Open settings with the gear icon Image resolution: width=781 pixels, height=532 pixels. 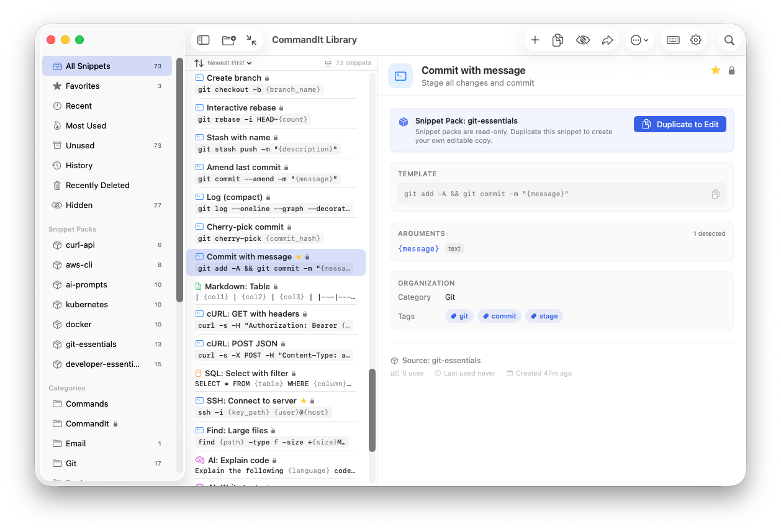(x=696, y=40)
